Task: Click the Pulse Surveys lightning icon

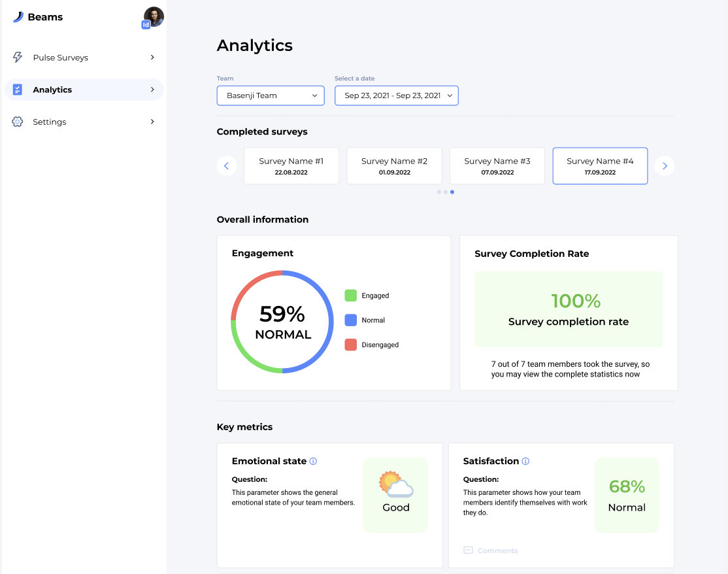Action: (x=18, y=58)
